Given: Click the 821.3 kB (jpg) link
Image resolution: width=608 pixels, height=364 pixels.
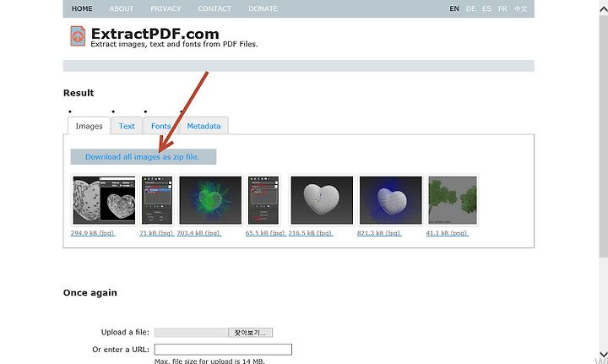Looking at the screenshot, I should (379, 233).
